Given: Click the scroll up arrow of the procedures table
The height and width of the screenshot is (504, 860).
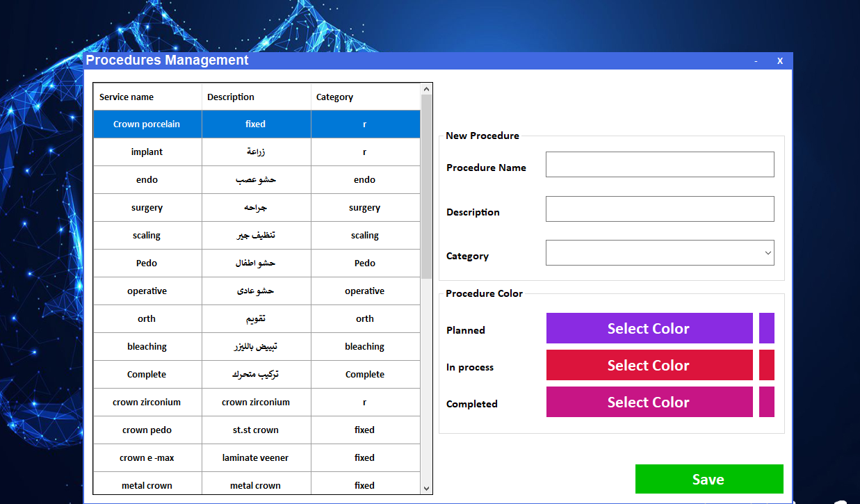Looking at the screenshot, I should [x=427, y=89].
